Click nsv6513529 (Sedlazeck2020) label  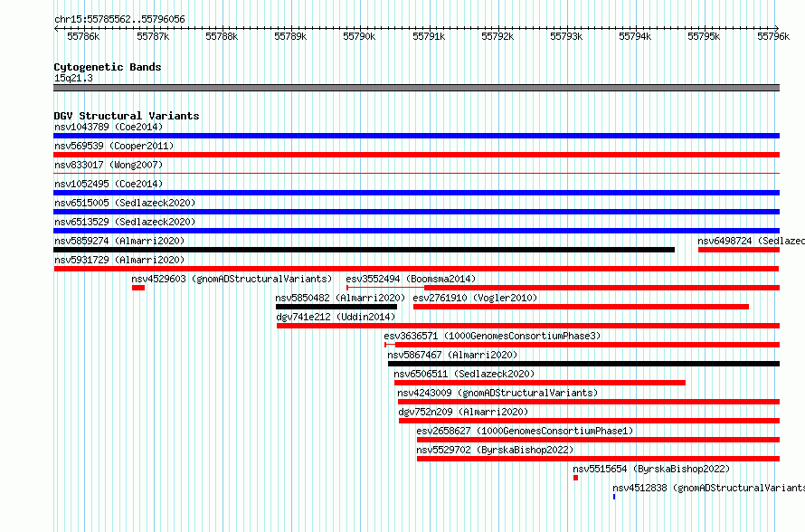(125, 222)
